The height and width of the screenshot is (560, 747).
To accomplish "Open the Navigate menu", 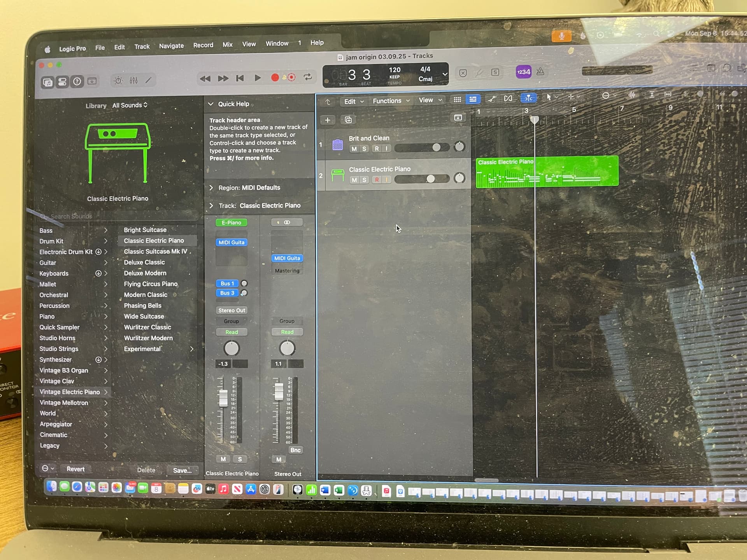I will pyautogui.click(x=171, y=46).
